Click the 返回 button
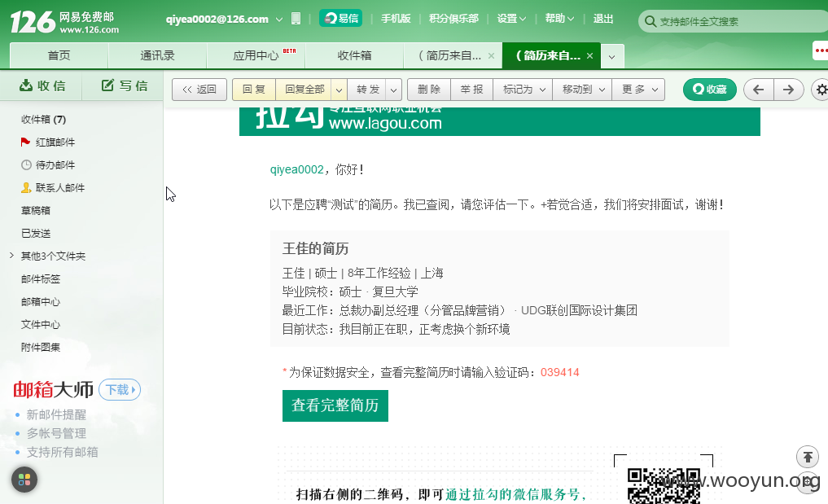Screen dimensions: 828x504 [199, 90]
